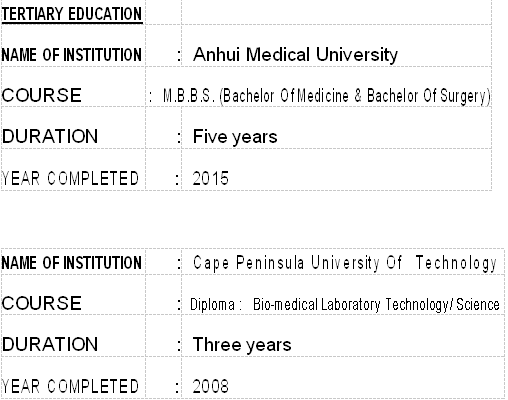Select Cape Peninsula University Of Technology text

pyautogui.click(x=345, y=263)
